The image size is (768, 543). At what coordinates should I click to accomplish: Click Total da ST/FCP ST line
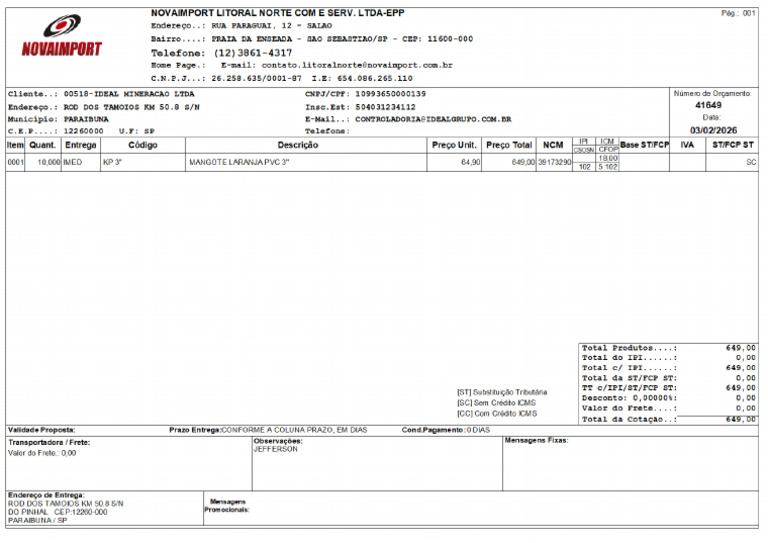(x=669, y=378)
